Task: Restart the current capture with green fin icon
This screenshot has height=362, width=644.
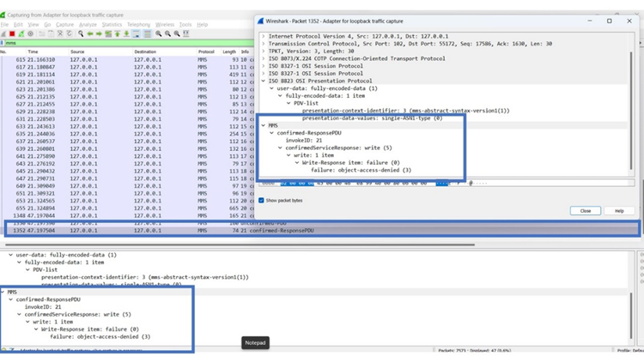Action: (21, 33)
